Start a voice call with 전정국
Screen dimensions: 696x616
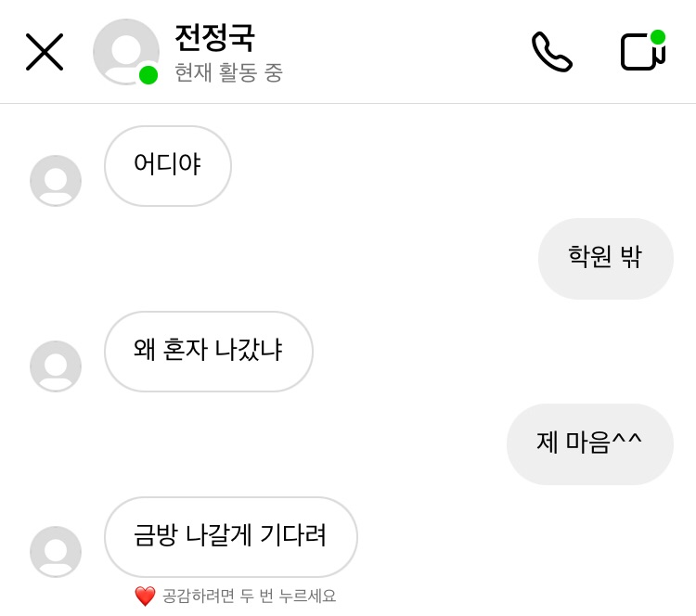[551, 52]
